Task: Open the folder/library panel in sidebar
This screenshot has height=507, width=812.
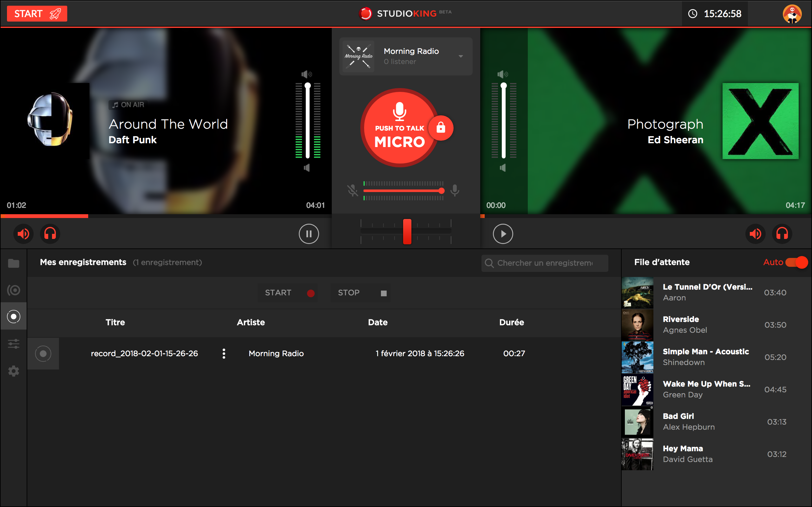Action: point(13,263)
